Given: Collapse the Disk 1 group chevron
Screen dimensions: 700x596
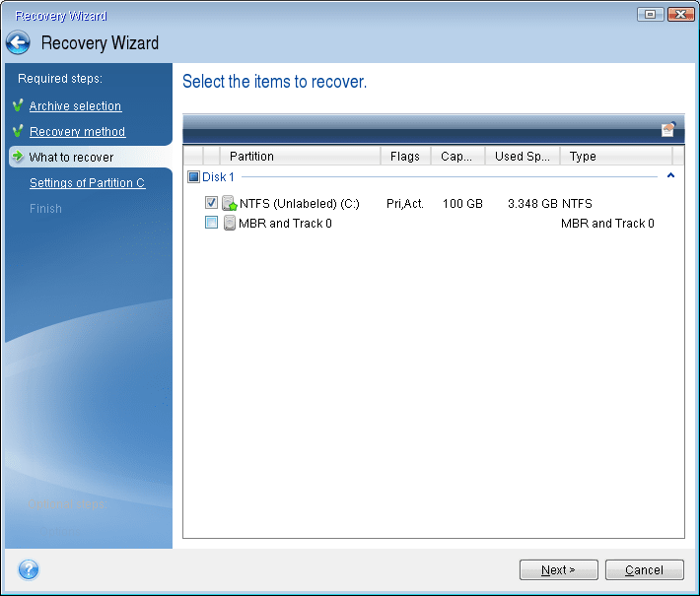Looking at the screenshot, I should click(x=671, y=176).
